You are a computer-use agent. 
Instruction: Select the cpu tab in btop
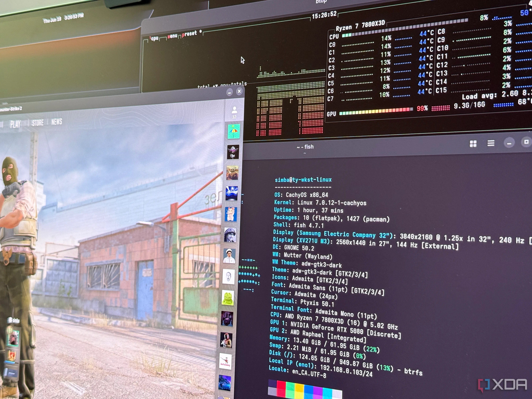[154, 39]
